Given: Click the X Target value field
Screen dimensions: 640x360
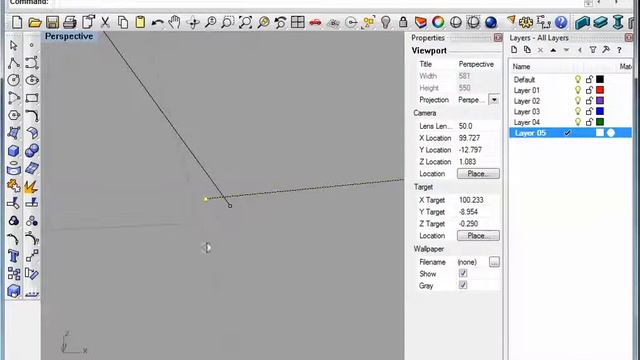Looking at the screenshot, I should 478,200.
